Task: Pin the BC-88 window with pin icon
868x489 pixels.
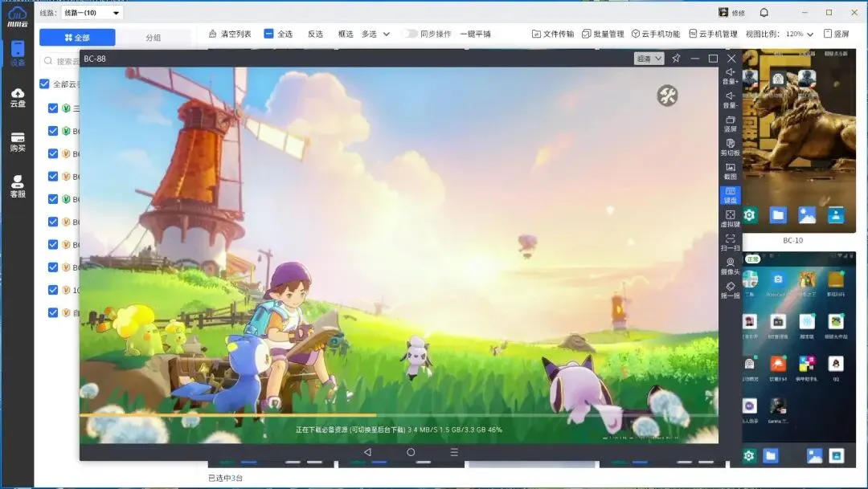Action: (x=676, y=58)
